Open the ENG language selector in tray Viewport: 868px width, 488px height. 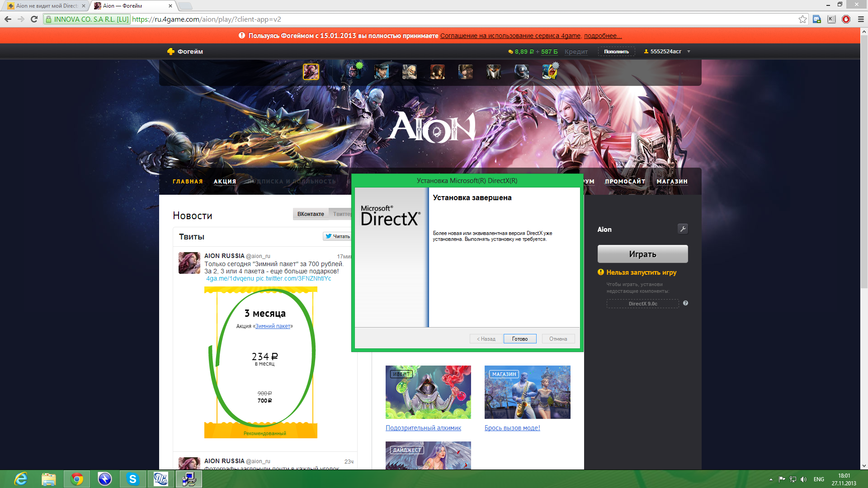tap(819, 479)
